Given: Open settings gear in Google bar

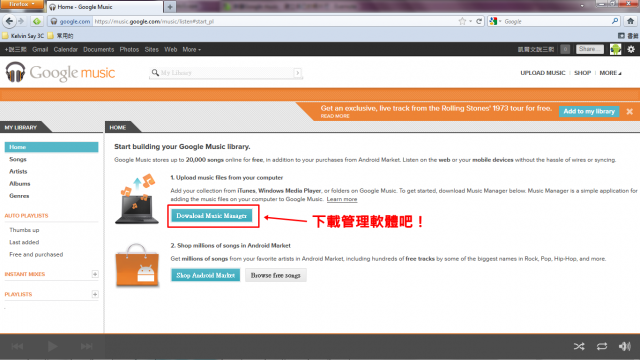Looking at the screenshot, I should click(631, 49).
